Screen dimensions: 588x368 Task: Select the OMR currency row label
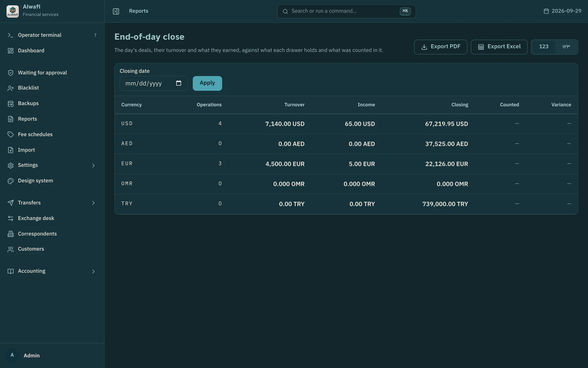[127, 184]
